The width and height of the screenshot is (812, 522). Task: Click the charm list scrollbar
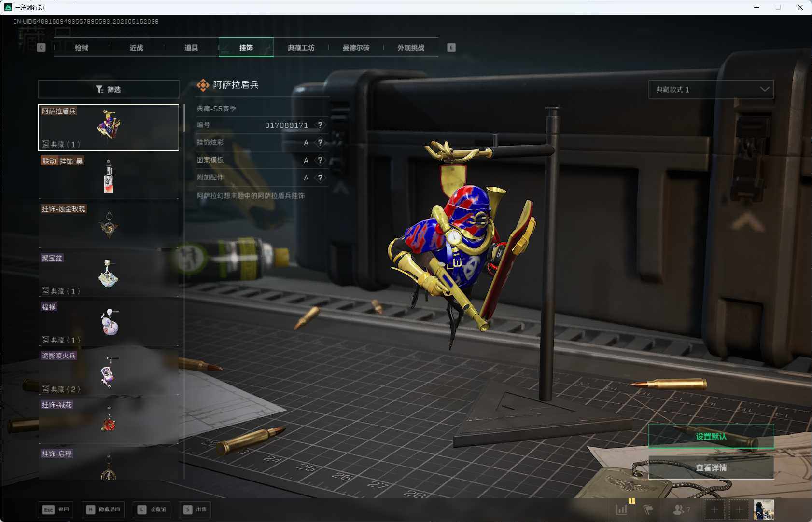pos(184,118)
